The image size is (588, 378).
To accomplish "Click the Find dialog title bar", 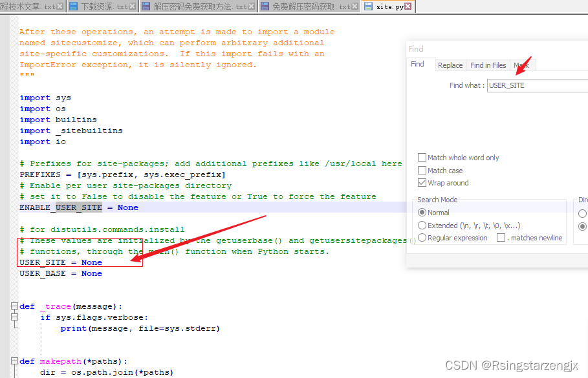I will [497, 49].
